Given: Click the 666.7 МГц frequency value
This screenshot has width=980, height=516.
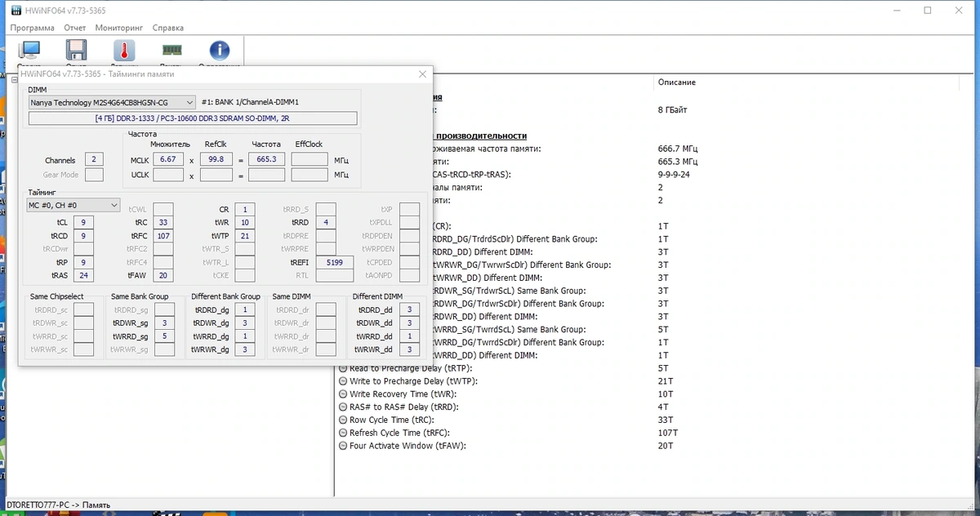Looking at the screenshot, I should tap(678, 149).
